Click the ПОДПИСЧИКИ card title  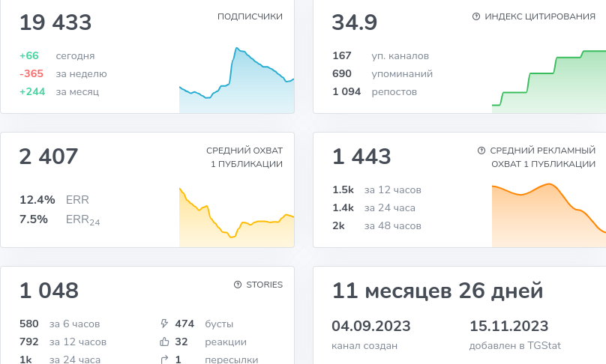250,16
